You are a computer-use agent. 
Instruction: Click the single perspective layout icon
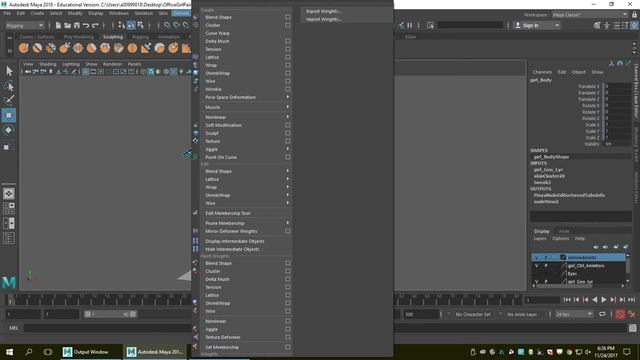9,193
